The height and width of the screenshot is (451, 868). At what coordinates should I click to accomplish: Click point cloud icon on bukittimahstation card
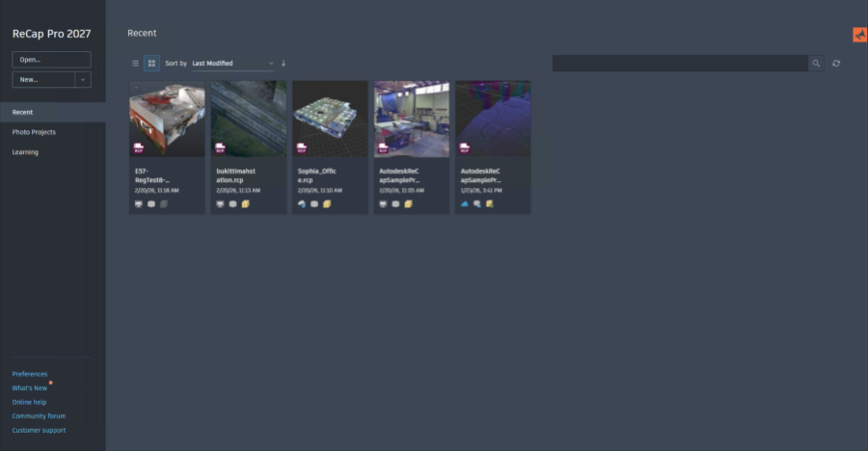tap(232, 204)
